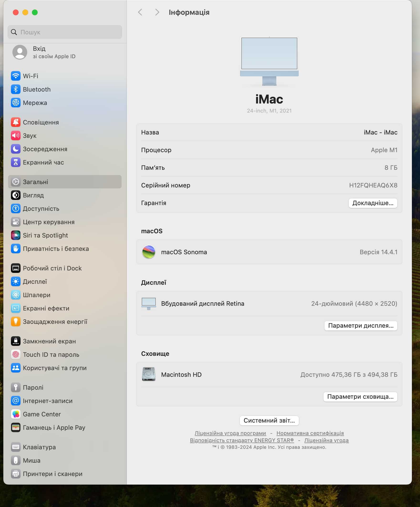Image resolution: width=420 pixels, height=507 pixels.
Task: Open Замкнений екран lock icon
Action: point(16,341)
